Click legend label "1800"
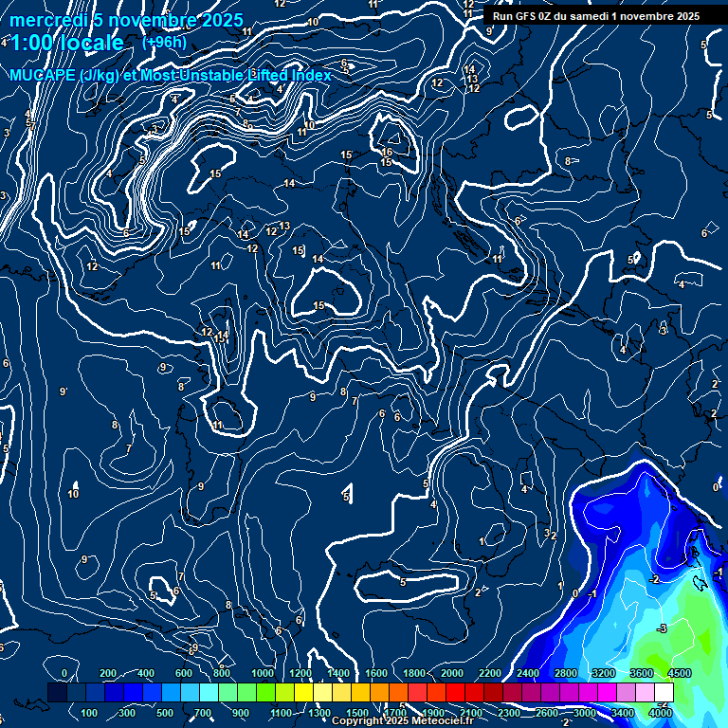This screenshot has width=728, height=728. pyautogui.click(x=414, y=673)
